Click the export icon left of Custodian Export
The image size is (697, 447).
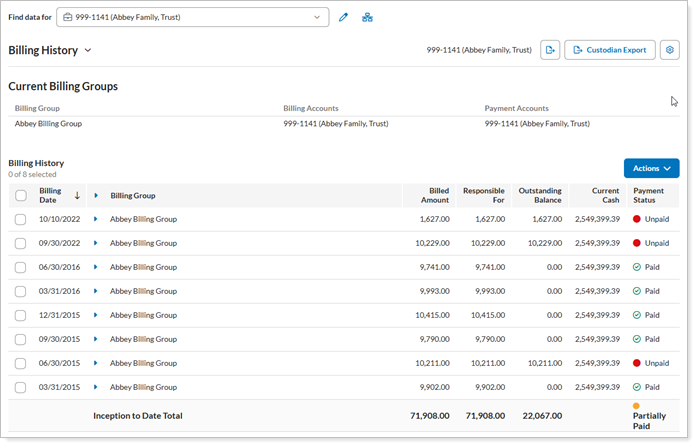click(x=550, y=50)
